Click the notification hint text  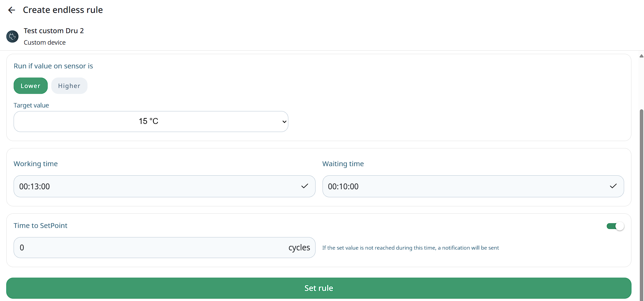410,248
